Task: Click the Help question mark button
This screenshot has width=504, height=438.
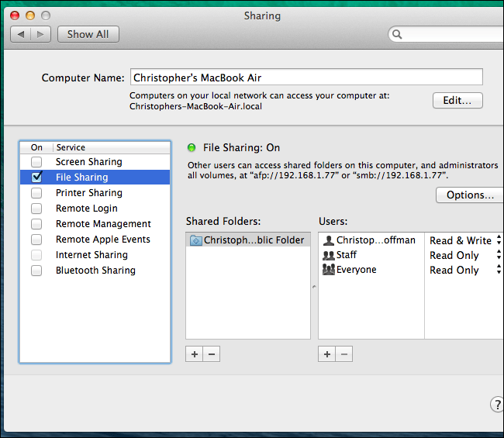Action: (497, 405)
